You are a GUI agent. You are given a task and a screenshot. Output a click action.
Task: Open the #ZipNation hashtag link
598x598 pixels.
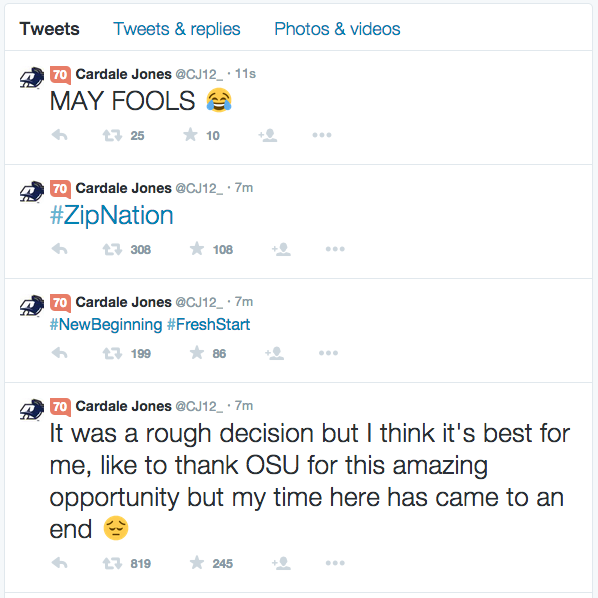tap(111, 215)
